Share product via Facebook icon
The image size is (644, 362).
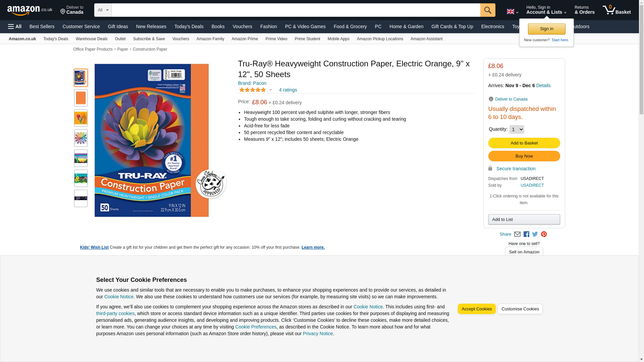526,234
